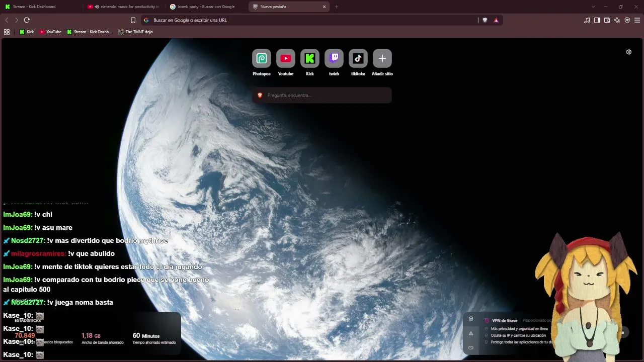The width and height of the screenshot is (644, 362).
Task: Open the Brave VPN toolbar icon
Action: [x=627, y=20]
